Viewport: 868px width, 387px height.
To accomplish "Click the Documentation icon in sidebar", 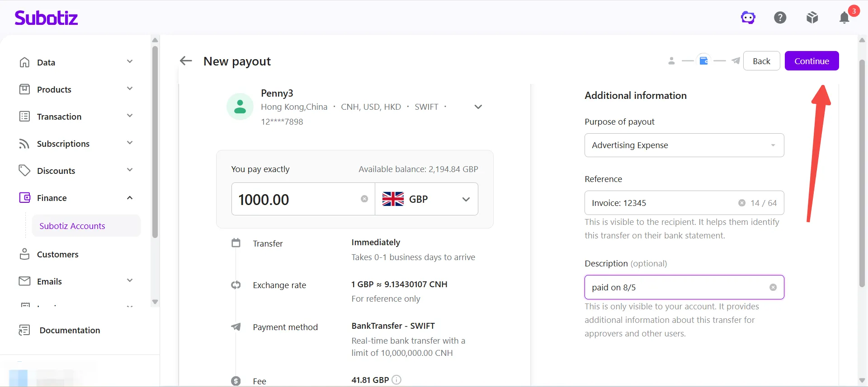I will pos(24,330).
